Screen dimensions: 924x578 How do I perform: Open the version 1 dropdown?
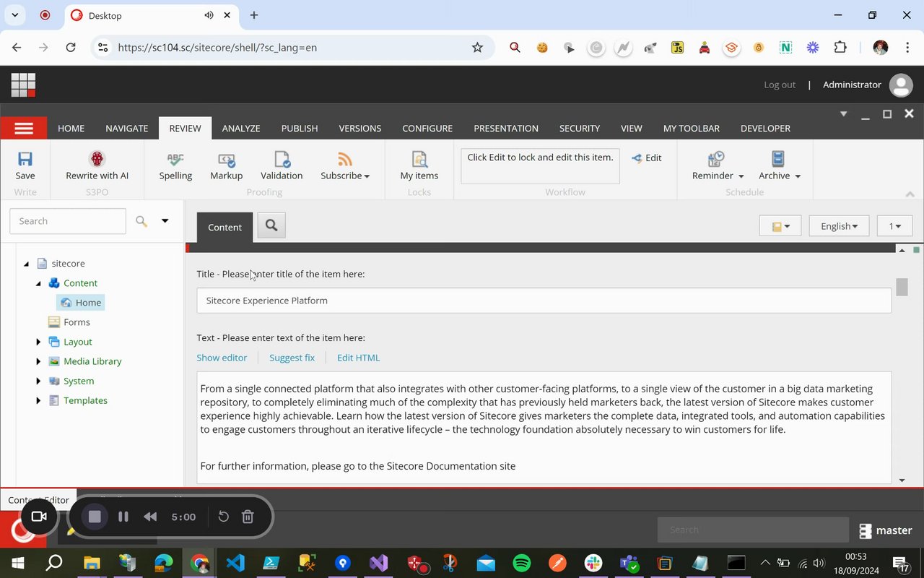point(894,226)
